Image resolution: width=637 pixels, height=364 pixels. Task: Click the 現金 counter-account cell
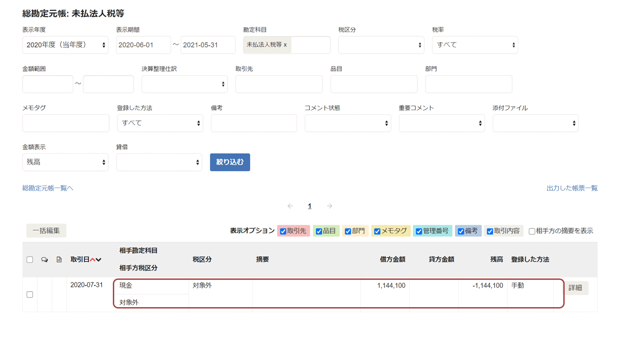click(x=126, y=286)
